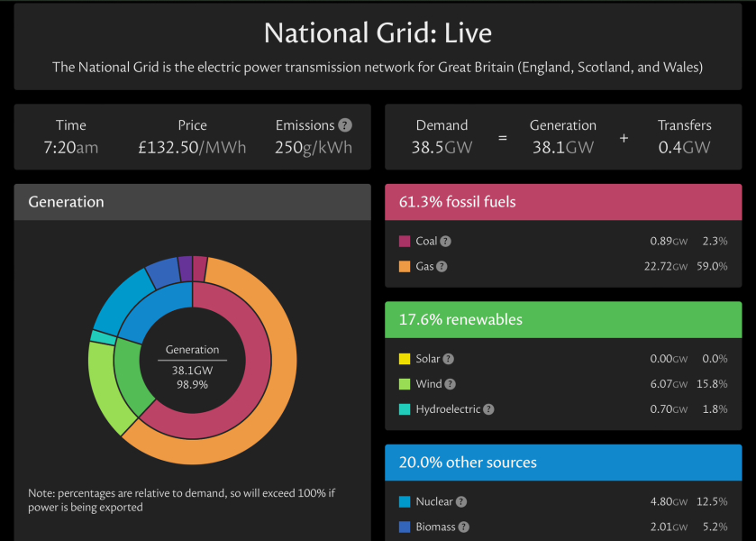
Task: Click the Emissions help question mark icon
Action: pyautogui.click(x=345, y=125)
